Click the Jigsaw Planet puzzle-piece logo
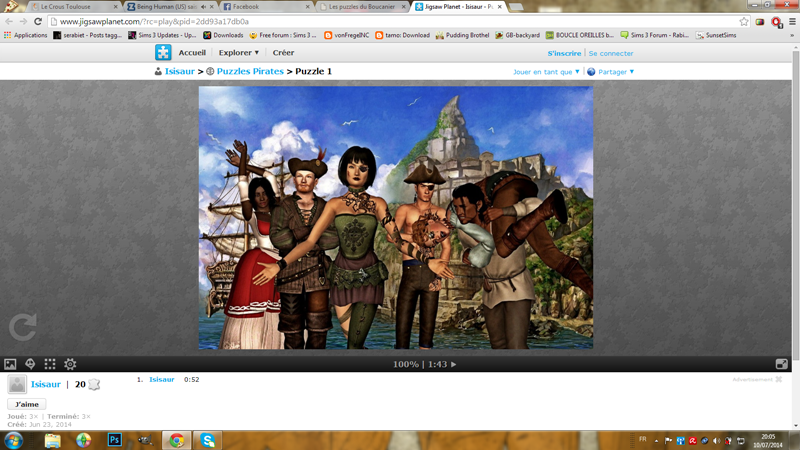 point(163,53)
